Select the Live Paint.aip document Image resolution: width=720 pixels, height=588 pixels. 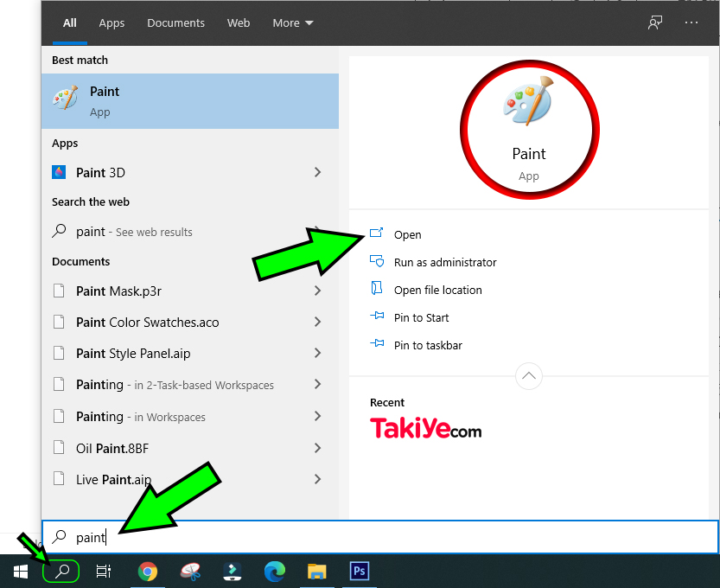point(113,480)
